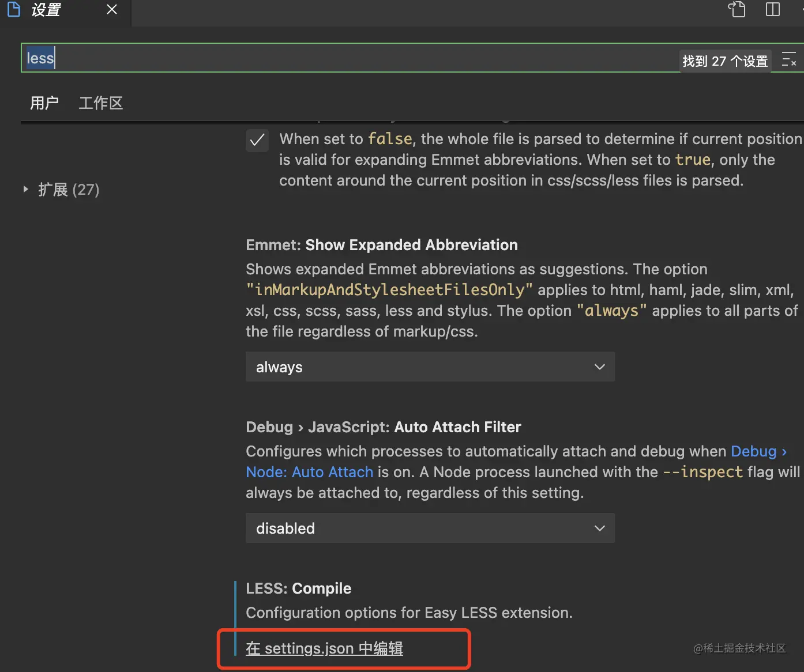Open the 'always' dropdown for Emmet
Viewport: 804px width, 672px height.
click(430, 367)
